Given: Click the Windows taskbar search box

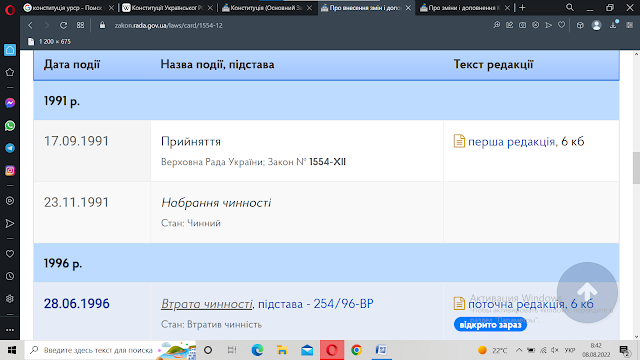Looking at the screenshot, I should pos(110,350).
